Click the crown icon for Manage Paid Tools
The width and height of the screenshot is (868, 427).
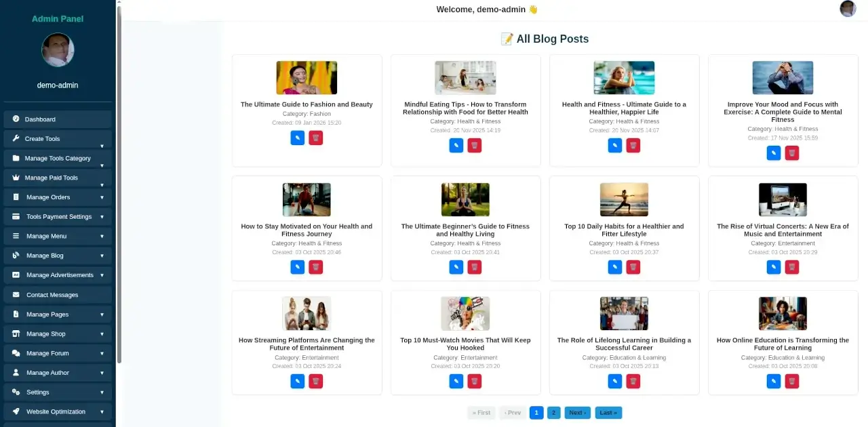point(16,178)
